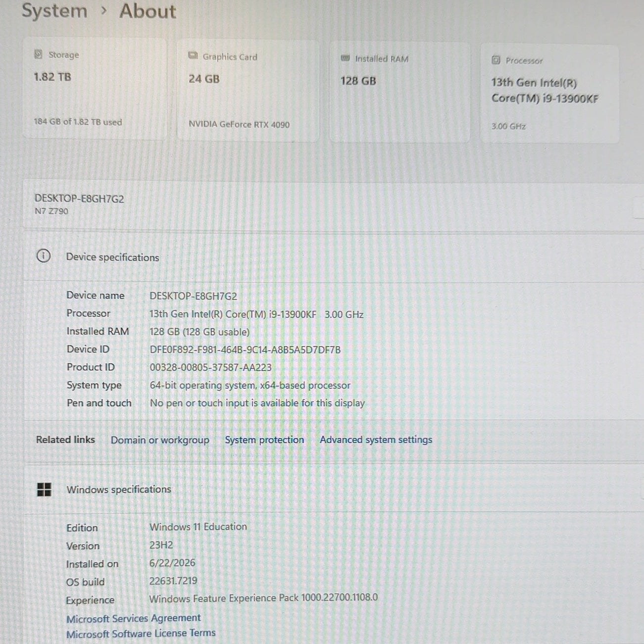Expand the Device specifications section header
The width and height of the screenshot is (644, 644).
pyautogui.click(x=334, y=257)
